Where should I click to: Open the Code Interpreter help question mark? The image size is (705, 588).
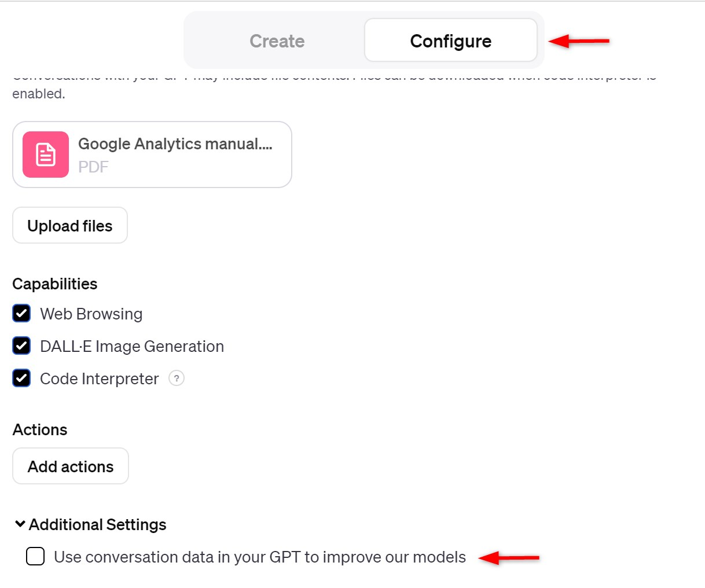click(177, 378)
